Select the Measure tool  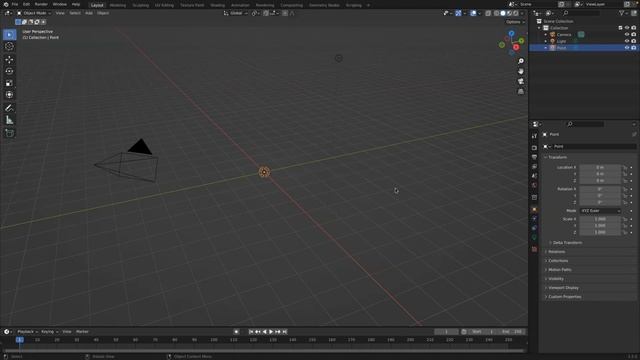click(9, 120)
